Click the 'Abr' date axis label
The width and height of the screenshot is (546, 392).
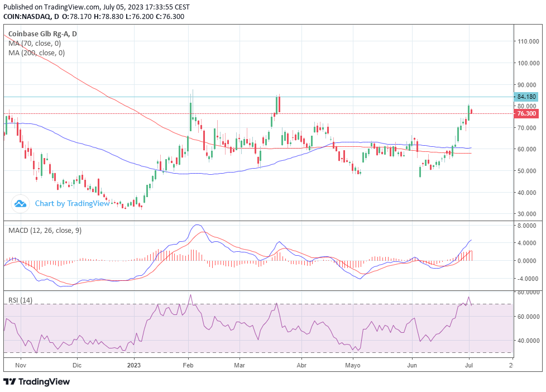(x=301, y=365)
